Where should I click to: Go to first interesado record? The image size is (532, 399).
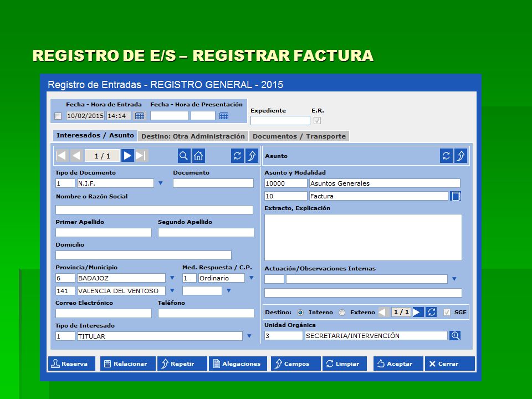(x=62, y=156)
